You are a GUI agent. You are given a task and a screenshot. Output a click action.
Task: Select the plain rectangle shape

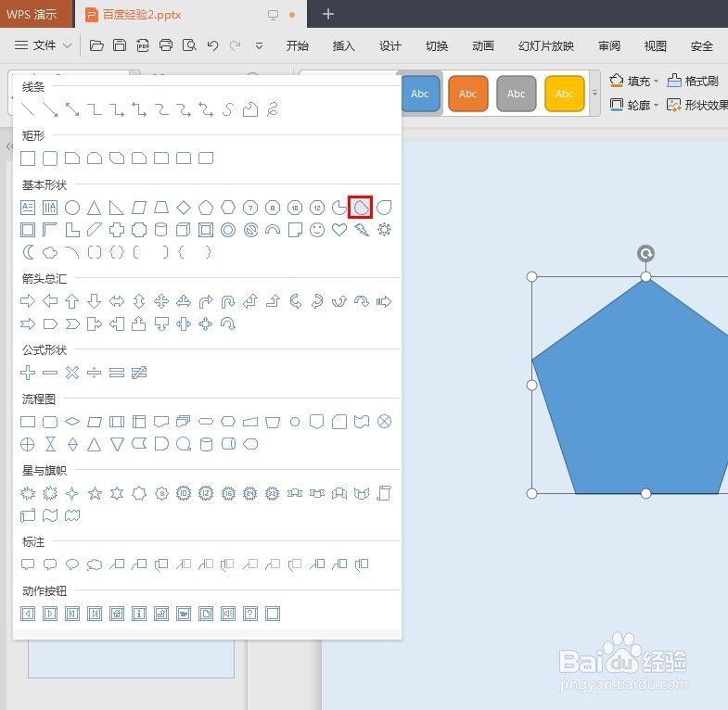[28, 158]
